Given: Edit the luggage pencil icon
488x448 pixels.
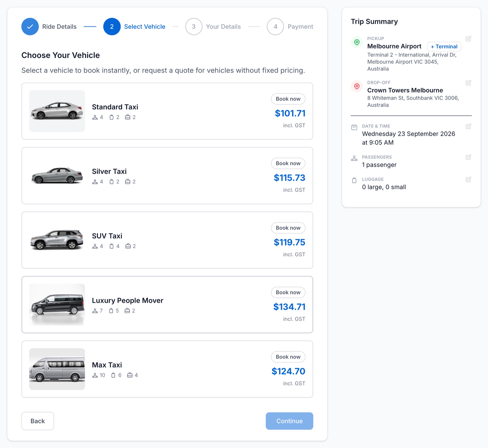Looking at the screenshot, I should (468, 179).
